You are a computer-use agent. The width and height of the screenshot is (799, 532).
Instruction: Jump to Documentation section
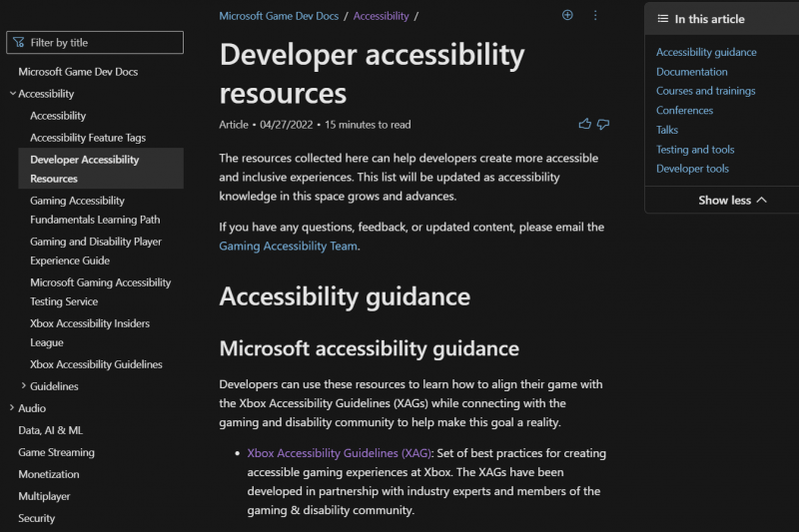[x=691, y=72]
